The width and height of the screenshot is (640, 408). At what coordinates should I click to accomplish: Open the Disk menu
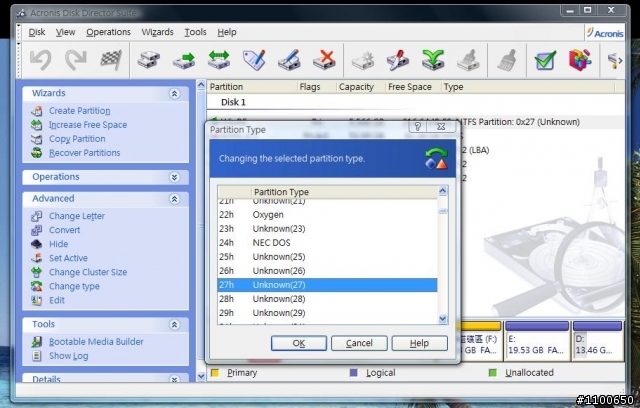(37, 32)
